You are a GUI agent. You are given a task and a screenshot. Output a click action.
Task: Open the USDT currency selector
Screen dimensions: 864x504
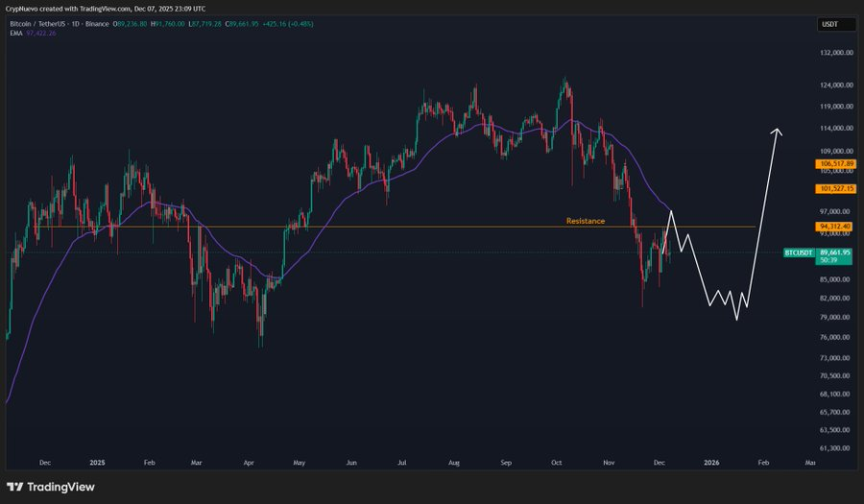pyautogui.click(x=830, y=25)
